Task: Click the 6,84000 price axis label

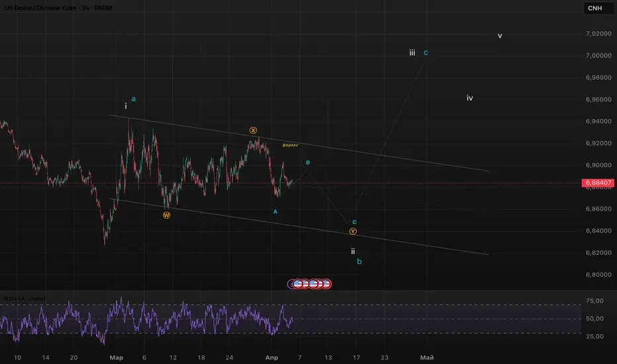Action: 598,231
